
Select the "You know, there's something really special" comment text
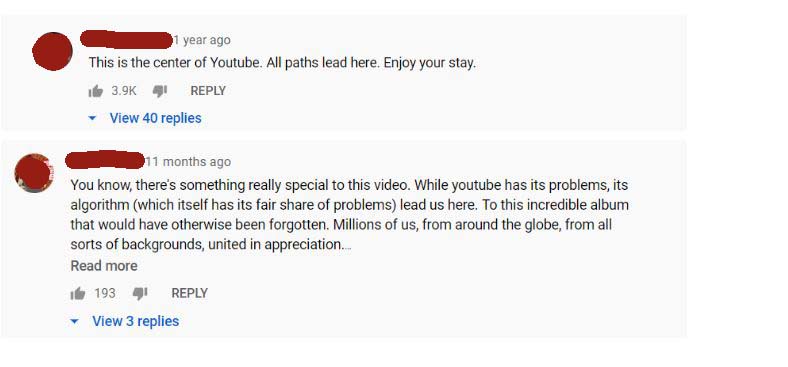349,215
